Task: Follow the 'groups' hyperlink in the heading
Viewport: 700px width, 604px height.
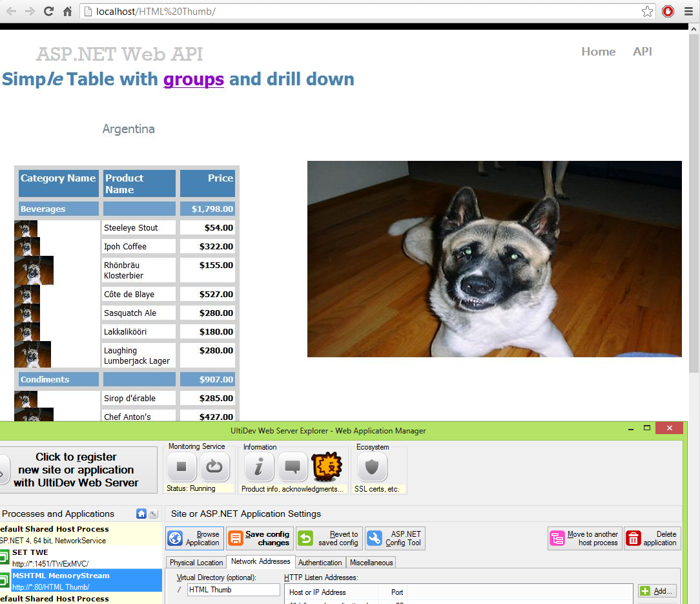Action: point(193,79)
